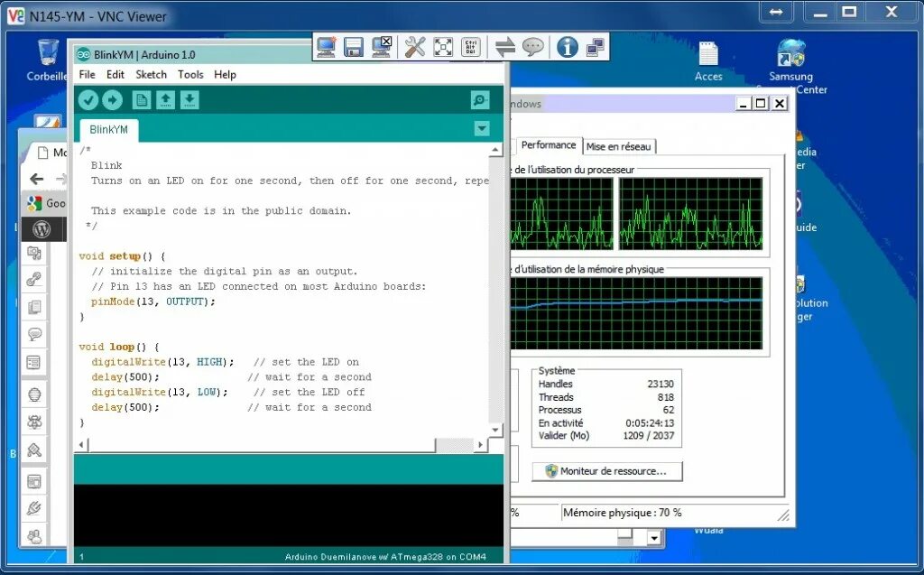Image resolution: width=924 pixels, height=575 pixels.
Task: Click VNC toolbar New Connection monitor icon
Action: click(326, 47)
